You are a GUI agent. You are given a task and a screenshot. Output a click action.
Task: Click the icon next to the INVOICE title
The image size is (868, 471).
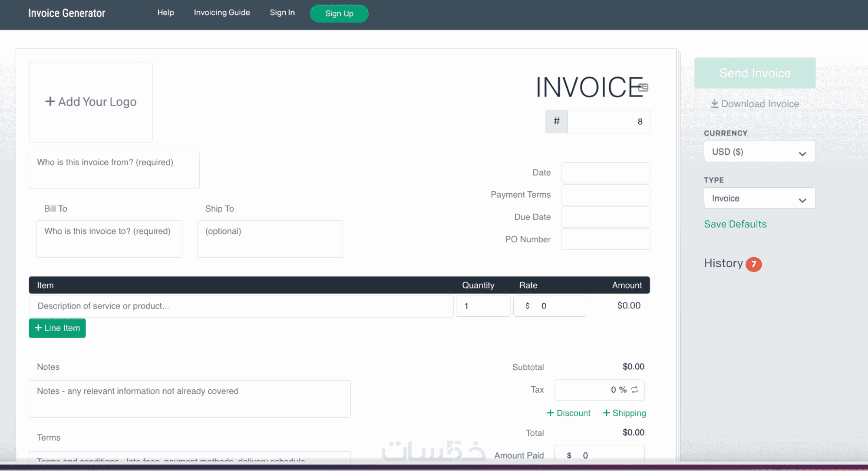[x=644, y=88]
